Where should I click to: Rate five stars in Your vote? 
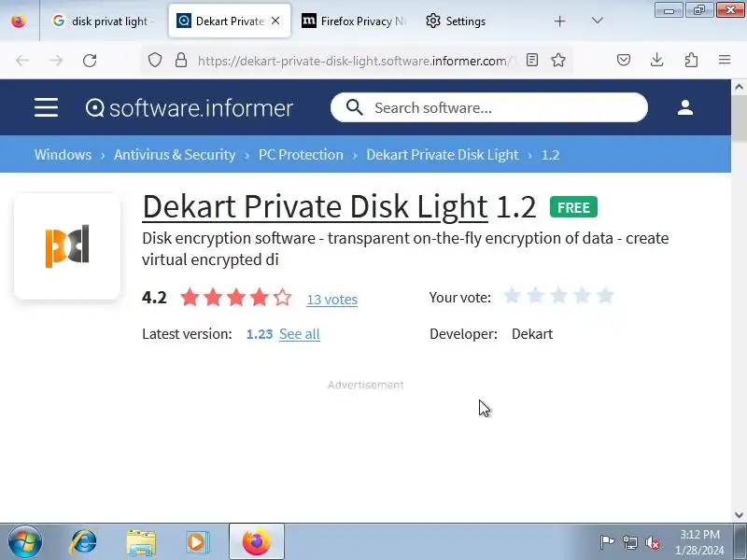click(x=605, y=296)
